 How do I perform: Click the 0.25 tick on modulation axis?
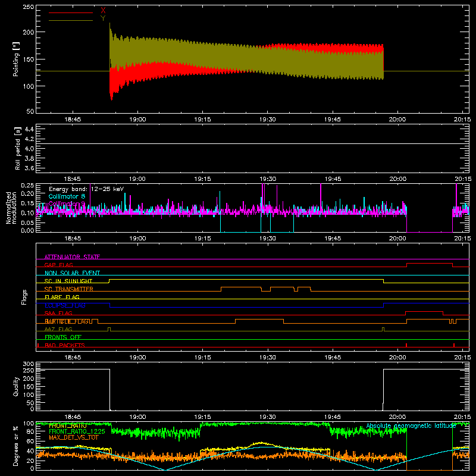[27, 186]
